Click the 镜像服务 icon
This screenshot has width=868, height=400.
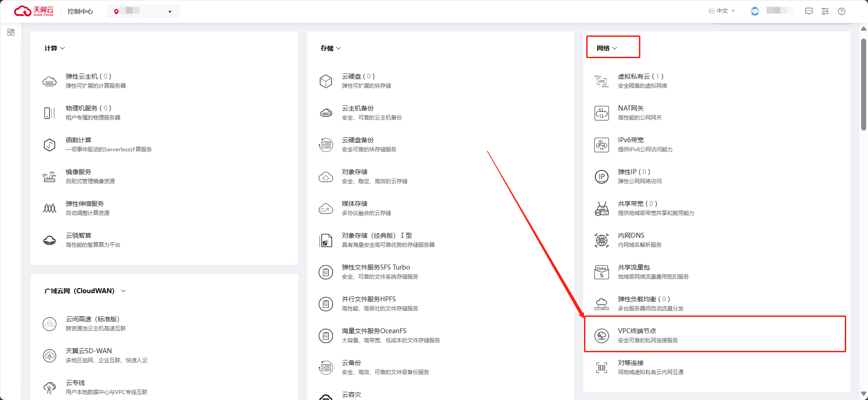click(x=50, y=177)
